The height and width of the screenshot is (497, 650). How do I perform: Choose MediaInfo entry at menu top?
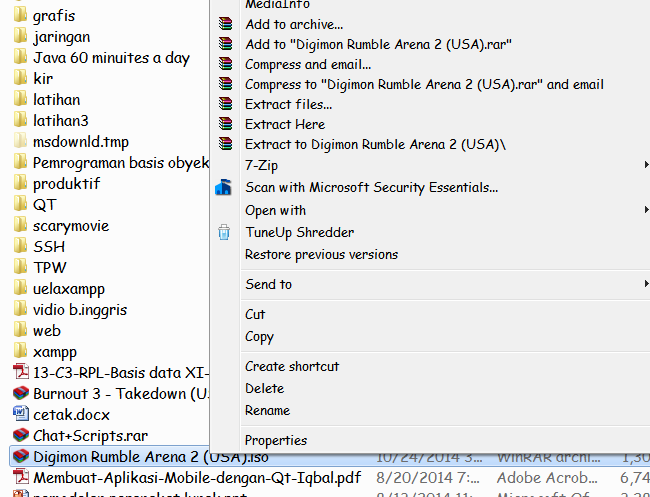[x=277, y=5]
